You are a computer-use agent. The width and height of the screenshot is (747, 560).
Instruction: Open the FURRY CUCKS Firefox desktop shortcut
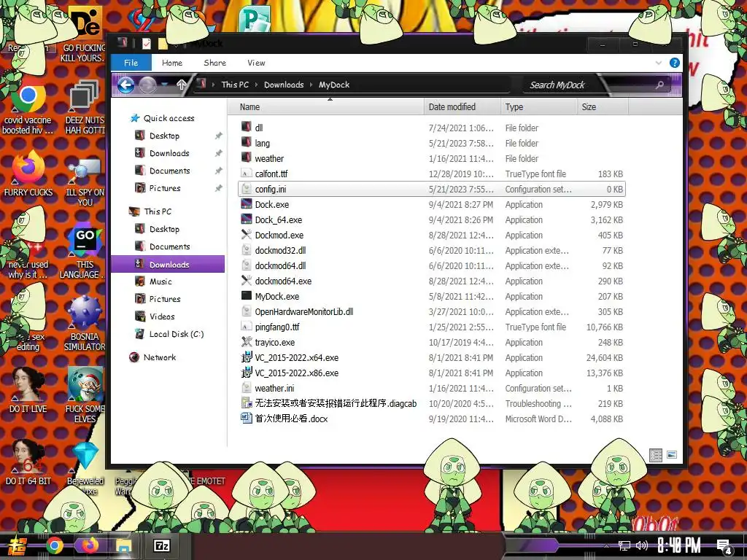tap(28, 174)
